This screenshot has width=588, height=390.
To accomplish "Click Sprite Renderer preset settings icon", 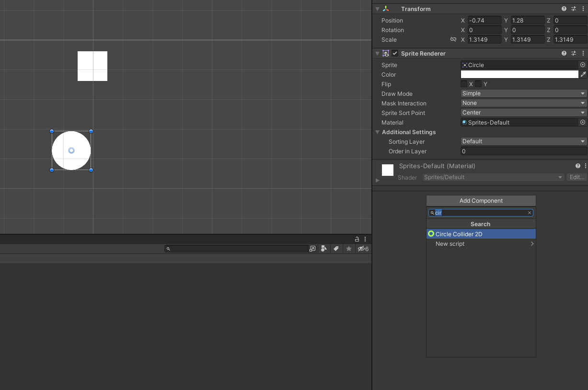I will tap(574, 53).
